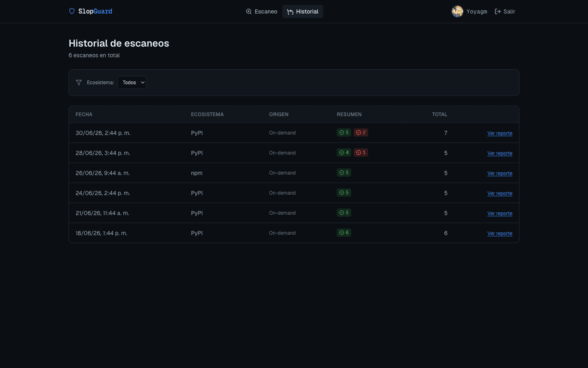Image resolution: width=588 pixels, height=368 pixels.
Task: Click the SlopGuard shield logo icon
Action: click(x=72, y=11)
